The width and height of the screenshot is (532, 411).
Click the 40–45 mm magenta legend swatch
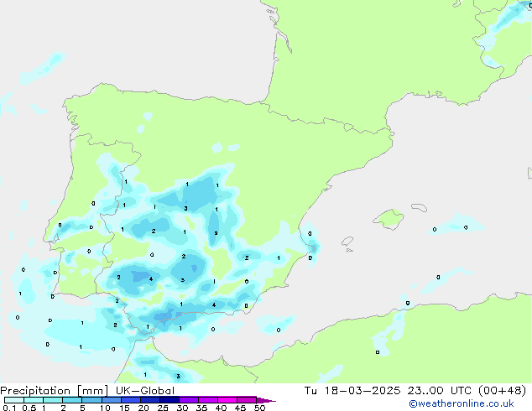point(227,400)
